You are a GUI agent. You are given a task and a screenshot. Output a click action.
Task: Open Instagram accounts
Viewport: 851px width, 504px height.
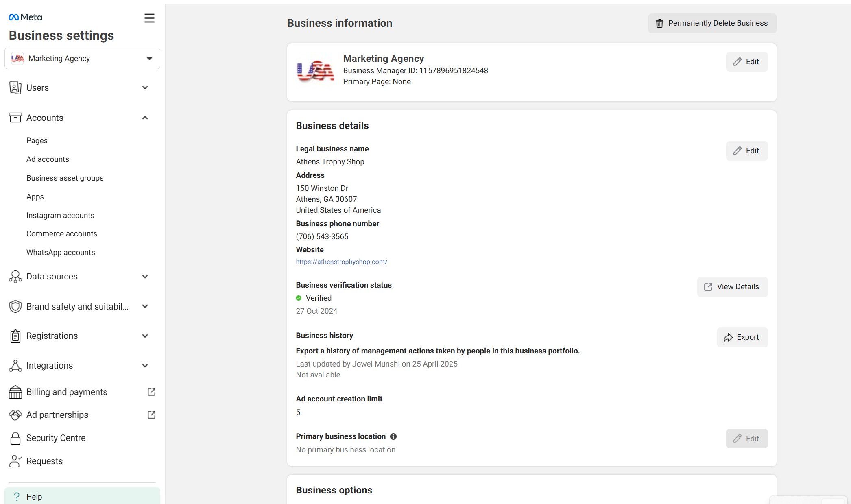pos(60,216)
